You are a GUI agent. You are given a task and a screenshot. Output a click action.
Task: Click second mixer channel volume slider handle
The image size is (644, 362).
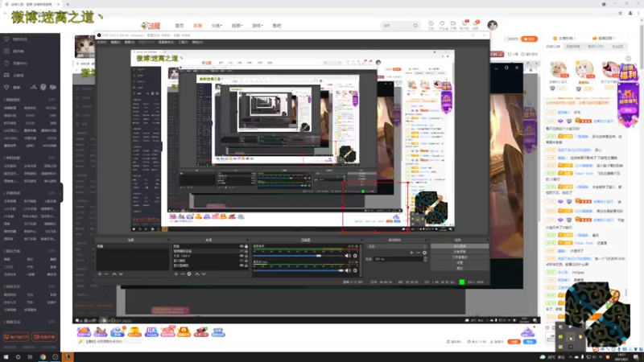(341, 270)
